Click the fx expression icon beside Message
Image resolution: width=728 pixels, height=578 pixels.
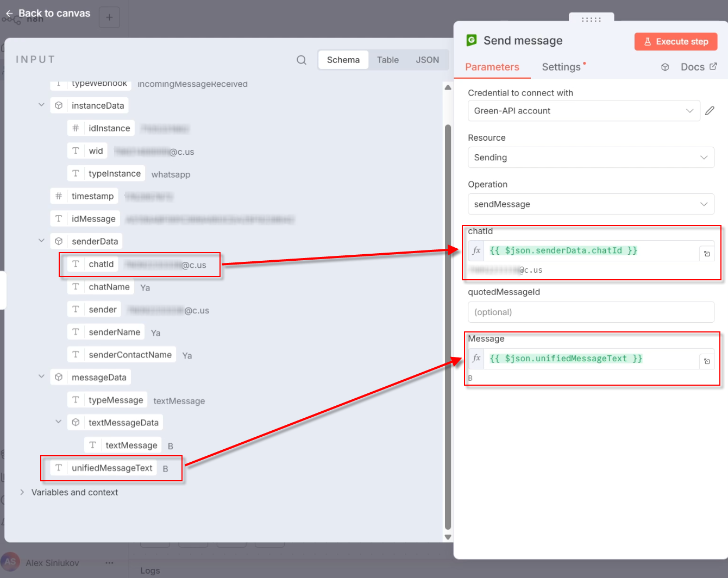tap(476, 359)
